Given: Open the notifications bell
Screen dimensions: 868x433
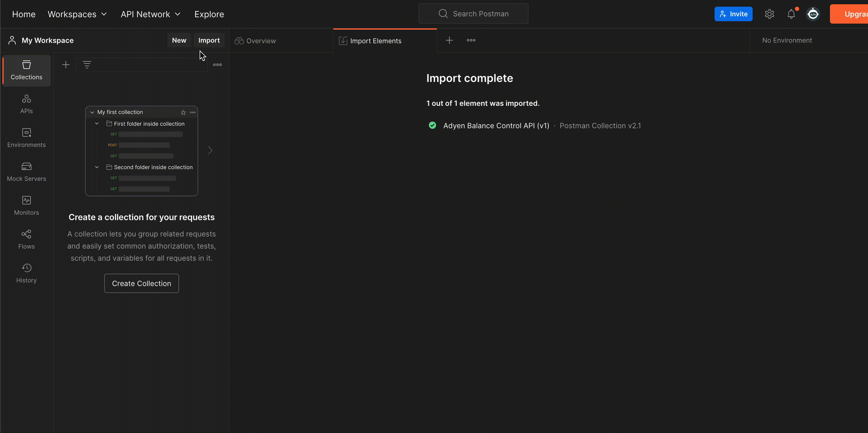Looking at the screenshot, I should pos(791,14).
